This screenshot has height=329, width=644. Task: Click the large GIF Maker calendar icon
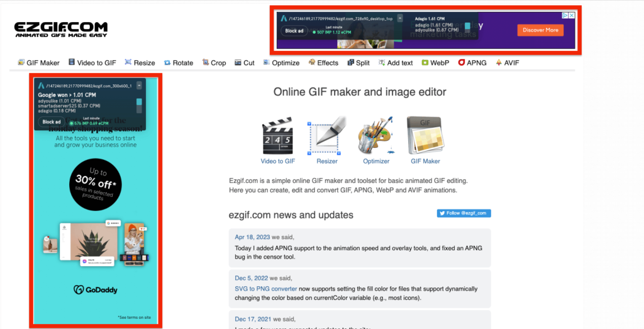426,135
